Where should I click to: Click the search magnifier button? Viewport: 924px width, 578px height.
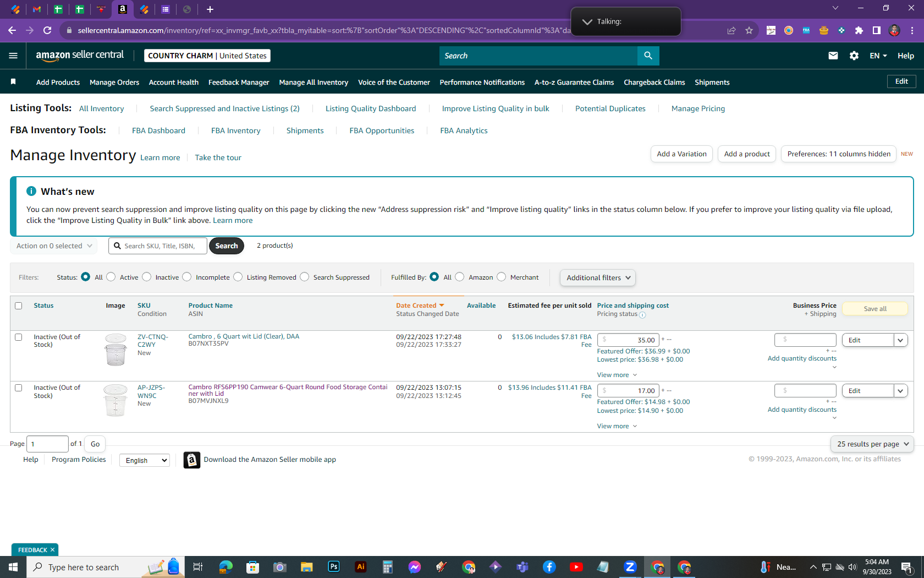(648, 56)
